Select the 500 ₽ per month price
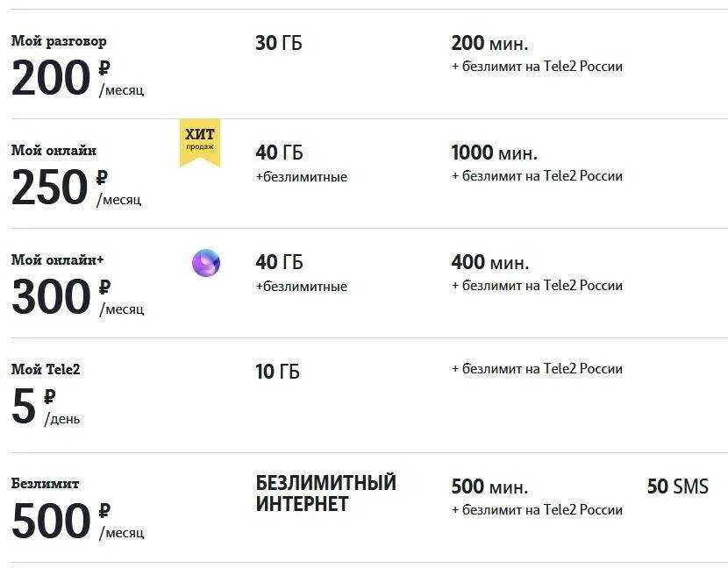 click(77, 521)
